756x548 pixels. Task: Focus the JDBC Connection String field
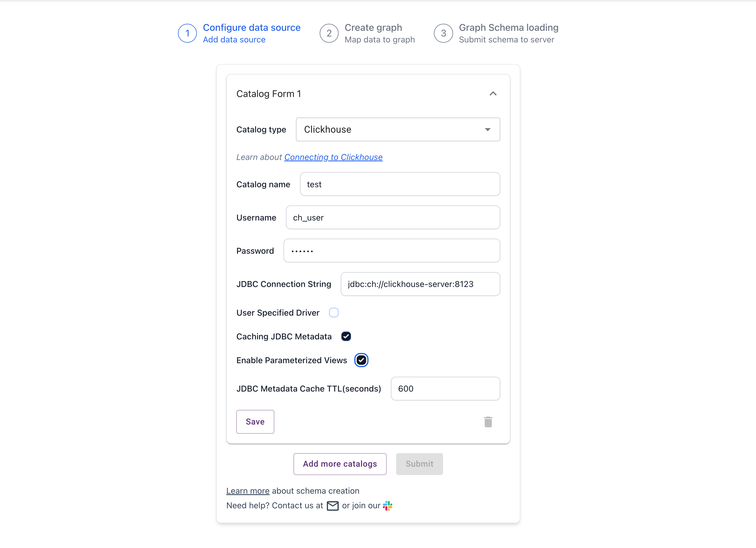pyautogui.click(x=420, y=284)
